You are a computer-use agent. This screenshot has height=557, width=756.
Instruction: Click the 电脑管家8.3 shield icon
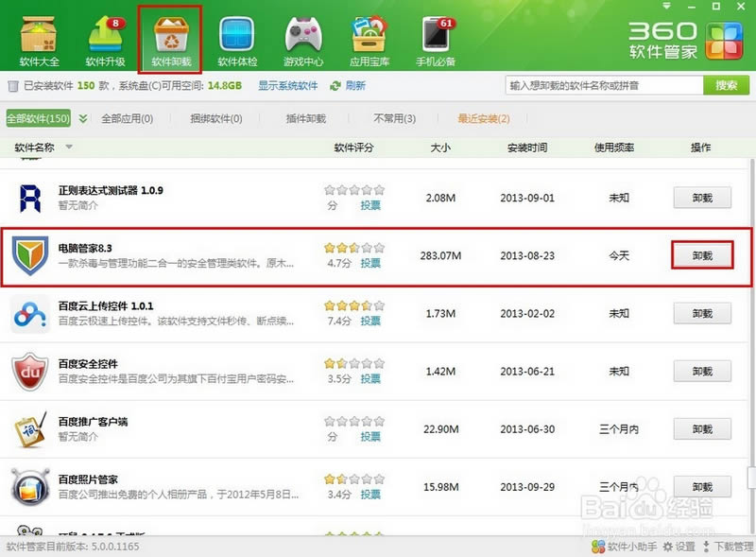click(30, 255)
